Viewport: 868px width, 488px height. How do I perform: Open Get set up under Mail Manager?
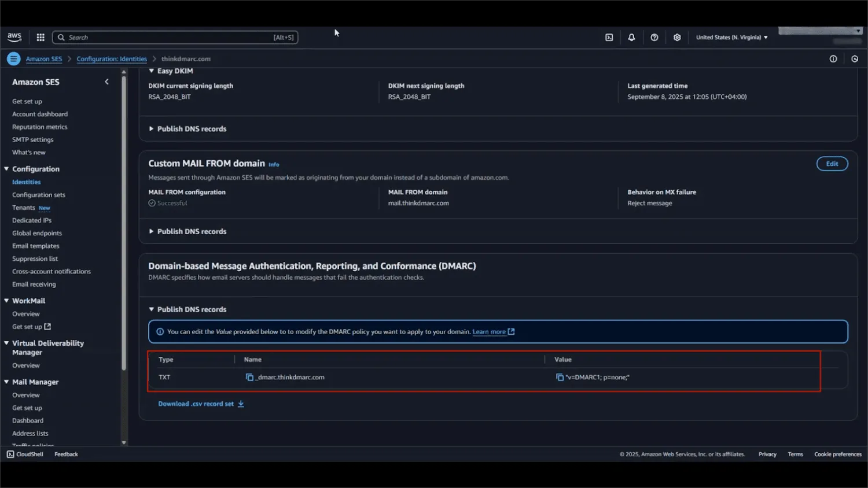(x=27, y=408)
